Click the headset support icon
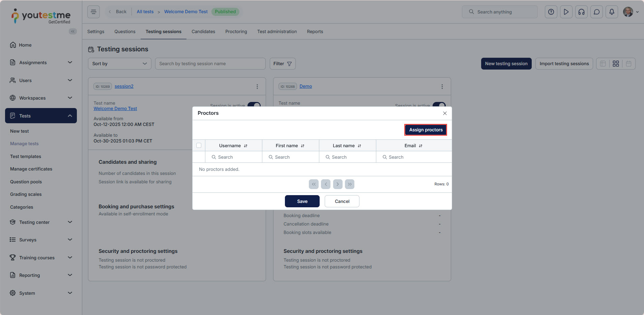This screenshot has width=644, height=315. 581,12
